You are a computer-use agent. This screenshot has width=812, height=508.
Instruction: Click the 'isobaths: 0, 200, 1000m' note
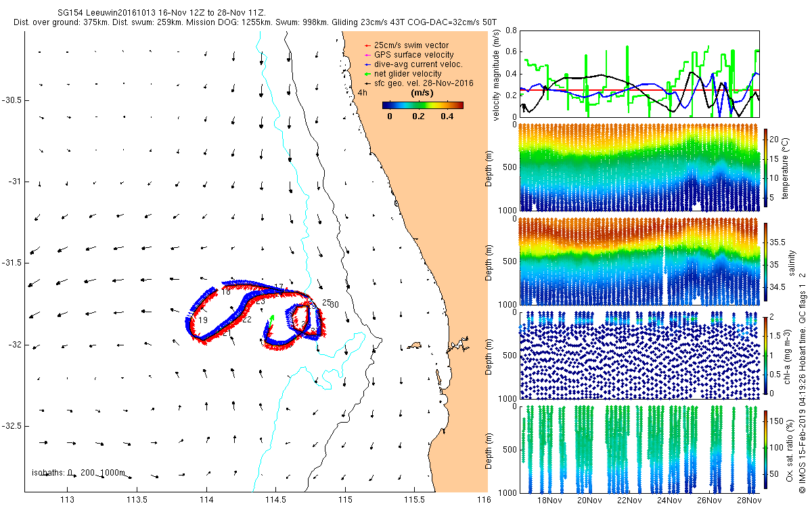[x=78, y=473]
